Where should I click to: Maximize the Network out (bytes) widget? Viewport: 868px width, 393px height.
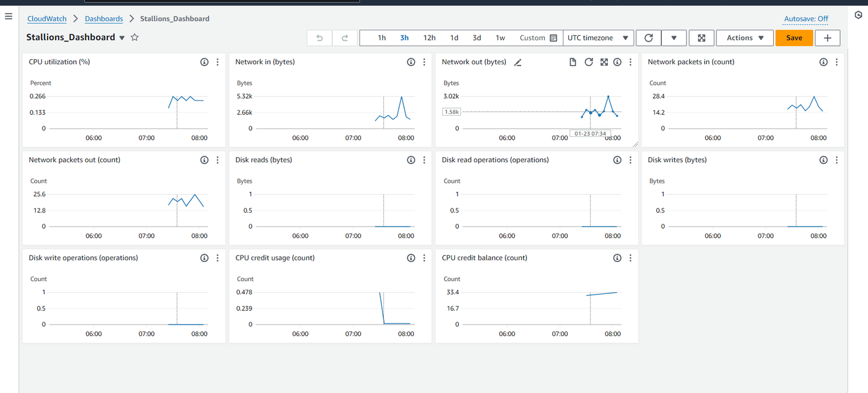604,62
